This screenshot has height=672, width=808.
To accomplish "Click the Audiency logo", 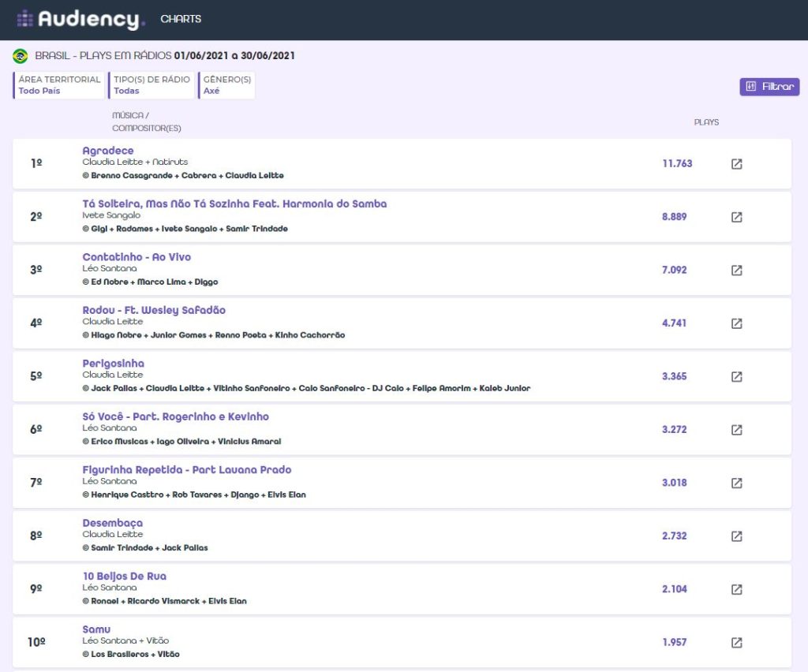I will (81, 19).
